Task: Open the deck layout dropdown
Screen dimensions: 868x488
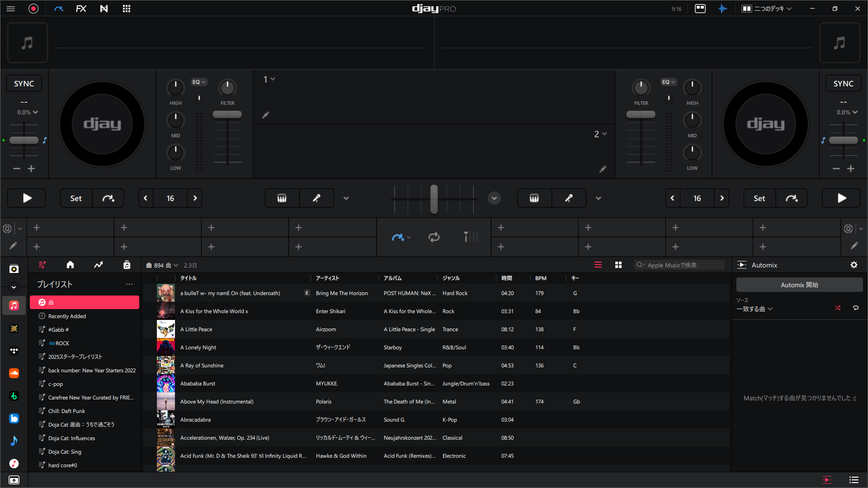Action: coord(767,9)
